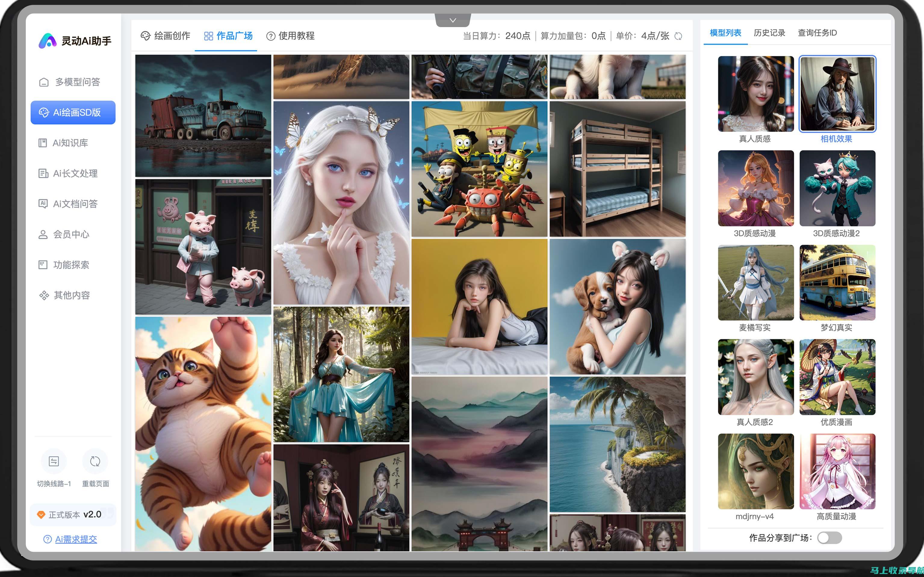This screenshot has width=924, height=577.
Task: Choose the 3D质感动漫2 model thumbnail
Action: tap(837, 188)
